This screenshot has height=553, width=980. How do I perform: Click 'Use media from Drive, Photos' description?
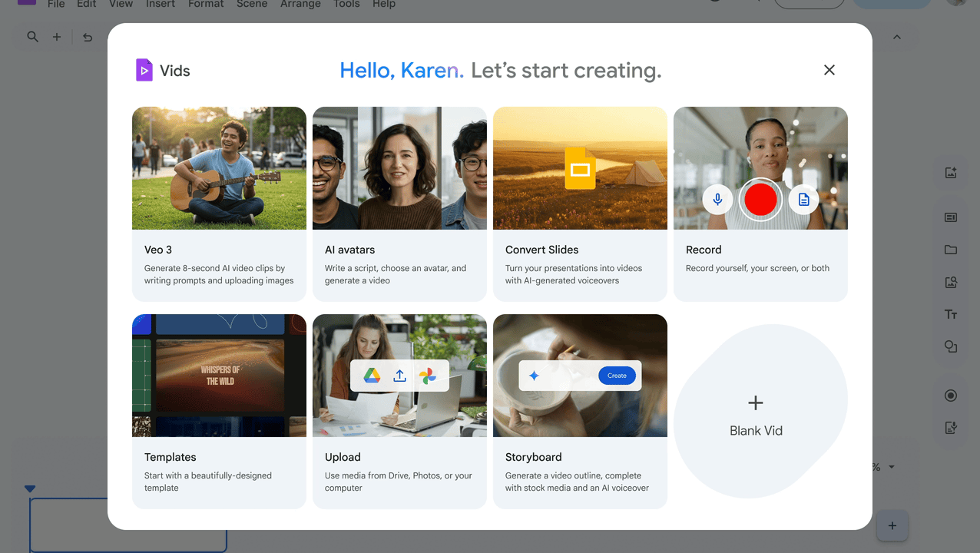pyautogui.click(x=399, y=482)
